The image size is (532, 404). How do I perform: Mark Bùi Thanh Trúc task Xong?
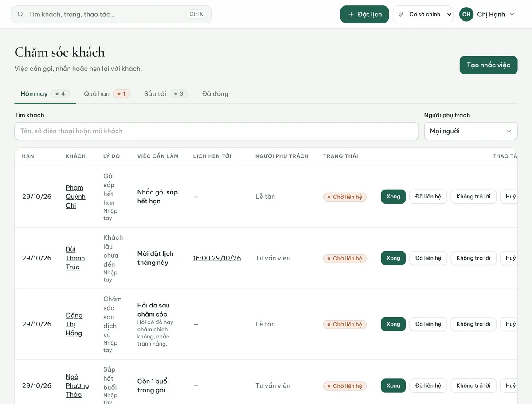(393, 258)
